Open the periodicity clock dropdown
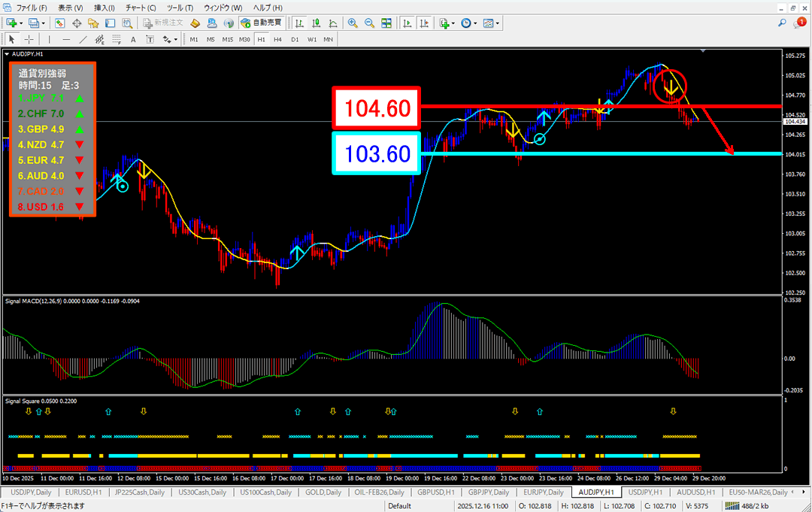The image size is (812, 512). pyautogui.click(x=475, y=23)
